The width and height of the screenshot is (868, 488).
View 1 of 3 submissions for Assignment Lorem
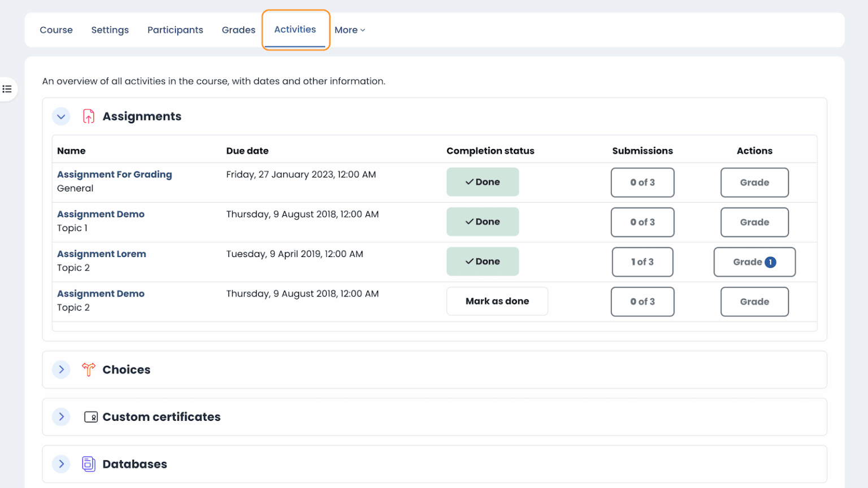pyautogui.click(x=642, y=262)
